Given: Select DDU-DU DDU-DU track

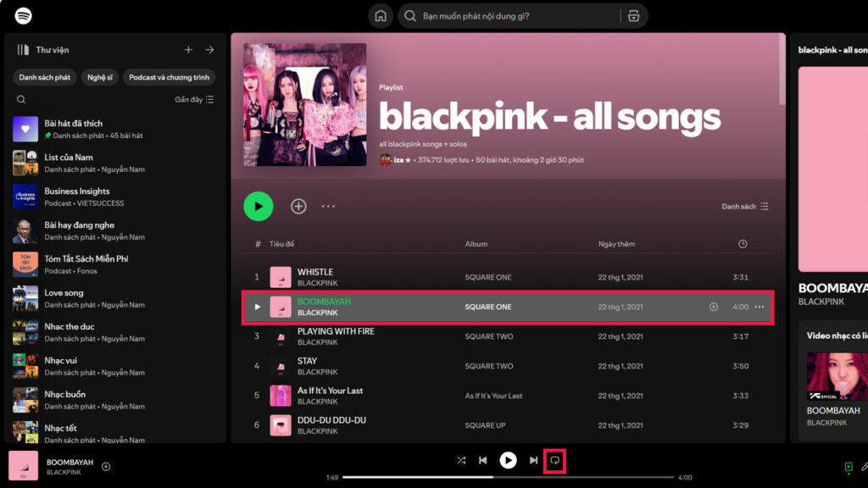Looking at the screenshot, I should click(x=508, y=425).
